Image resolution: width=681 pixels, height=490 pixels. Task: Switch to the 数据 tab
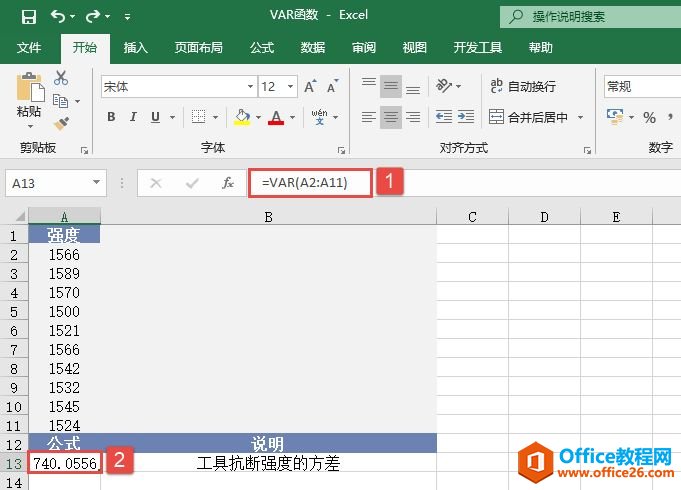[x=313, y=47]
